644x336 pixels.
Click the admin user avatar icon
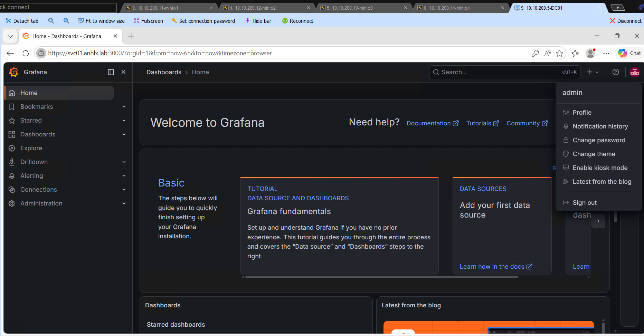tap(635, 72)
